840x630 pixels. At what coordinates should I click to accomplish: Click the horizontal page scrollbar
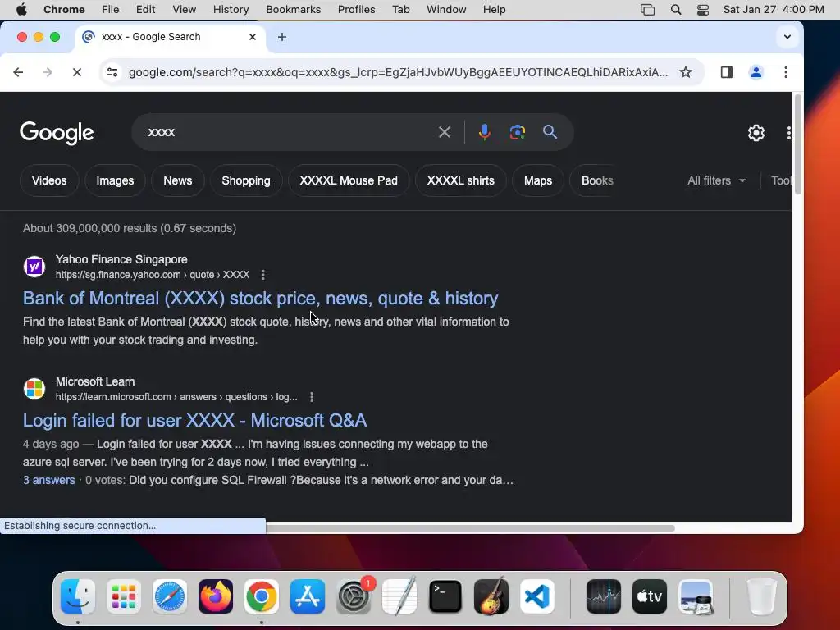coord(470,527)
